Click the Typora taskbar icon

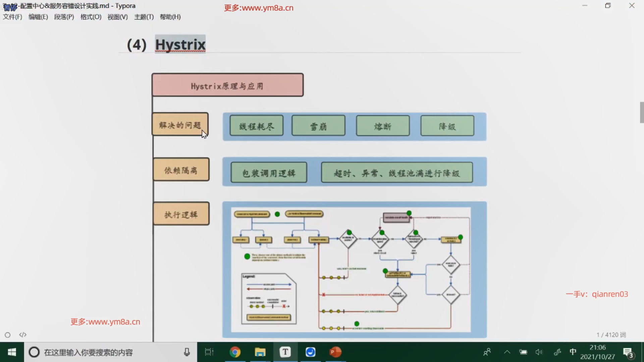click(285, 352)
